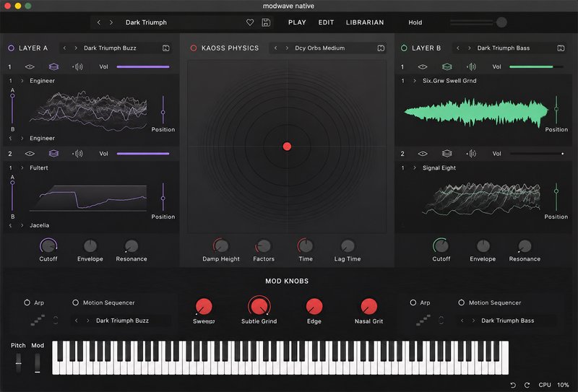Select the wavetable stack icon for Layer A oscillator 2
This screenshot has width=578, height=392.
[53, 154]
